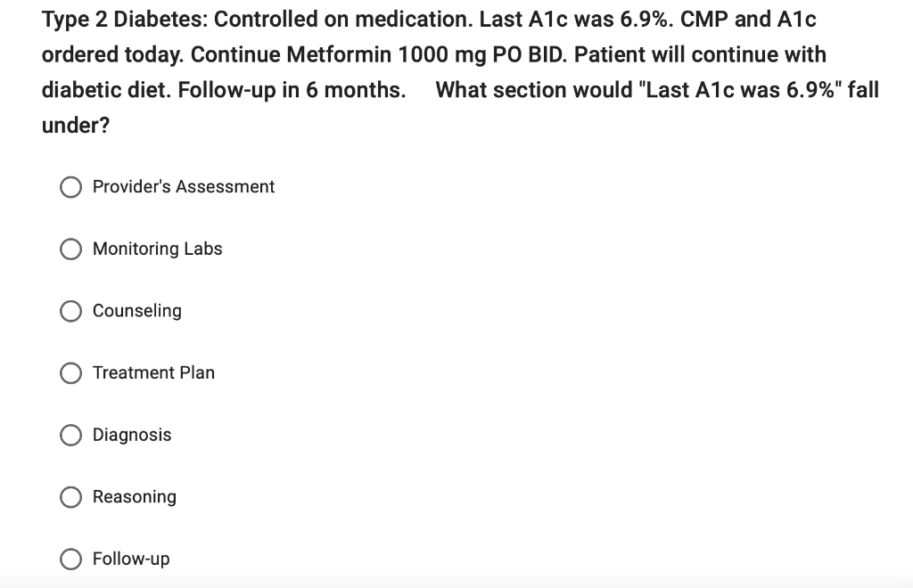Click "Follow-up in 6 months." in question
Viewport: 913px width, 588px height.
pyautogui.click(x=292, y=90)
